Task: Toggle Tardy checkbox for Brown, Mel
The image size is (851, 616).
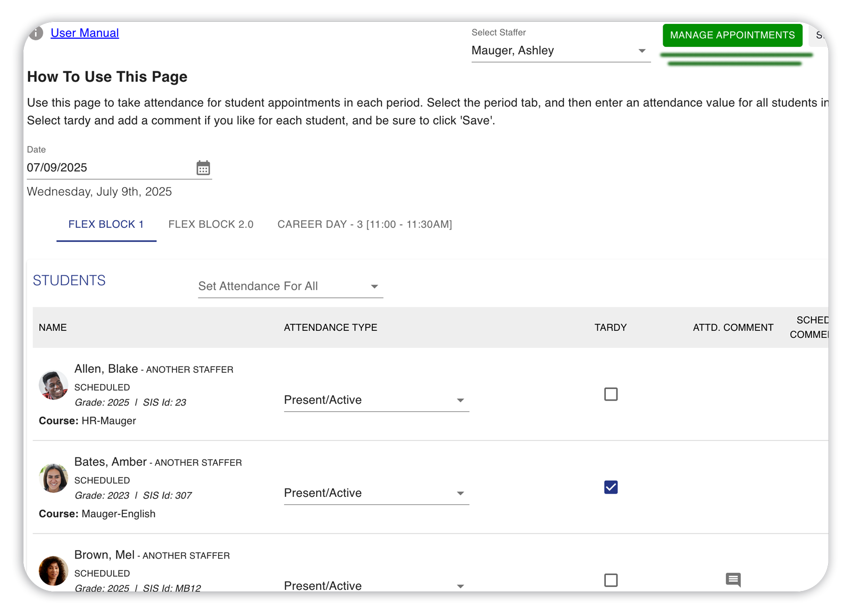Action: pos(611,580)
